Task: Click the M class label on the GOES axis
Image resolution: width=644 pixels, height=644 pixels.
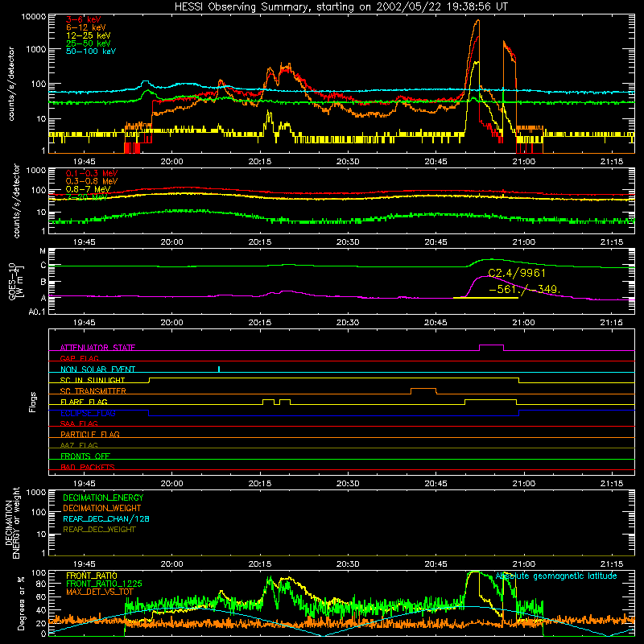Action: coord(43,251)
